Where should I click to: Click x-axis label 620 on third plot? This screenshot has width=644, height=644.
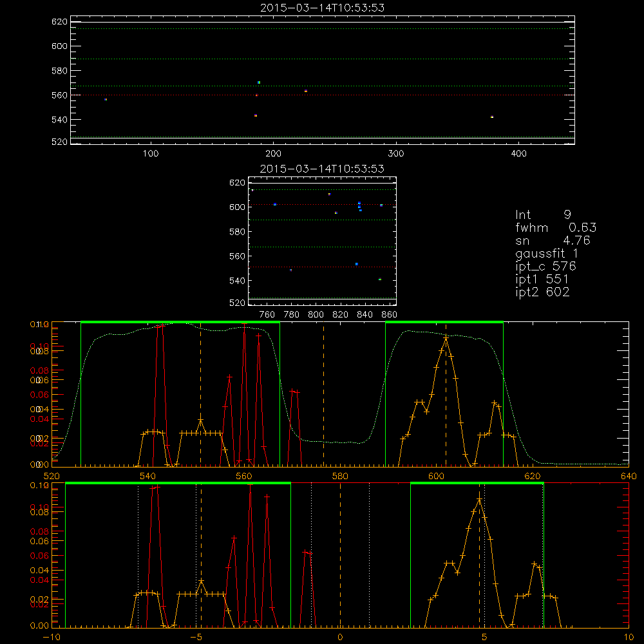tap(533, 477)
